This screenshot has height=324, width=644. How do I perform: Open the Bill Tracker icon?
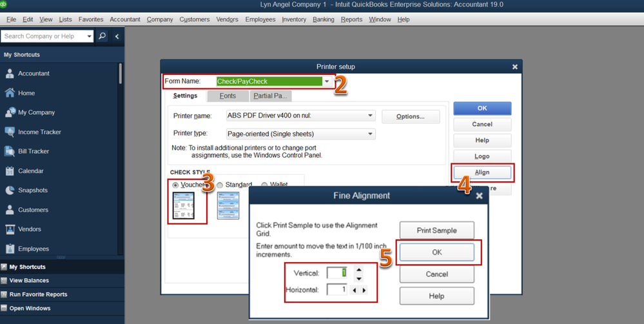tap(10, 151)
